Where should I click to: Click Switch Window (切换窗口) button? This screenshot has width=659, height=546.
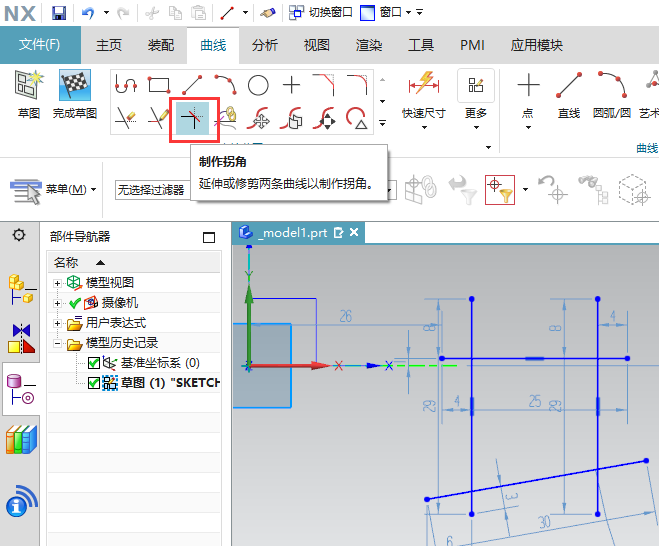click(321, 12)
